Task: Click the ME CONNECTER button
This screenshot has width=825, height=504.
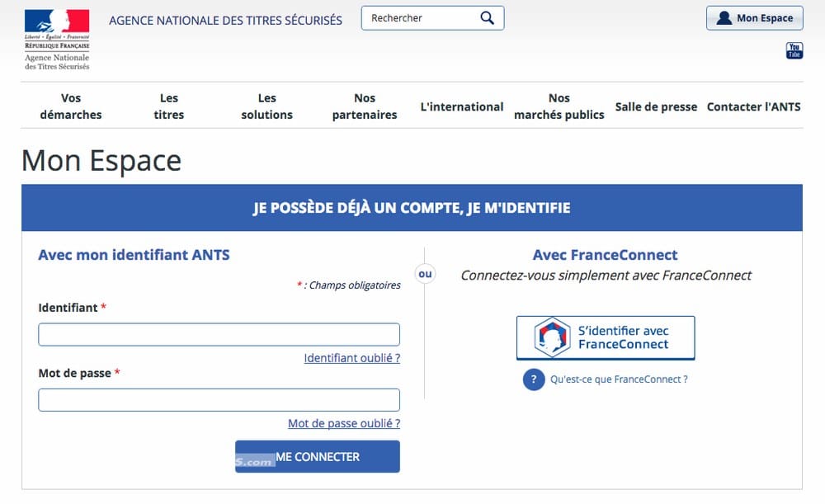Action: (318, 456)
